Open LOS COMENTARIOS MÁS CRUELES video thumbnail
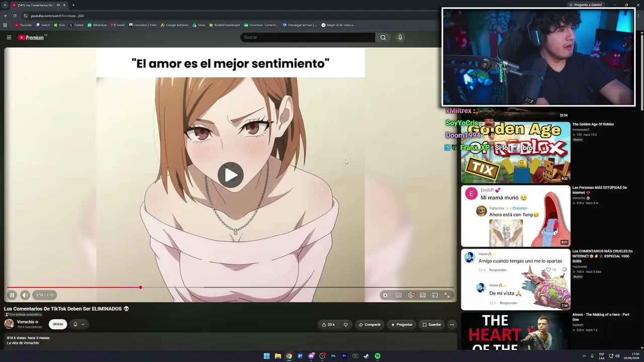Screen dimensions: 644x362 tap(516, 280)
